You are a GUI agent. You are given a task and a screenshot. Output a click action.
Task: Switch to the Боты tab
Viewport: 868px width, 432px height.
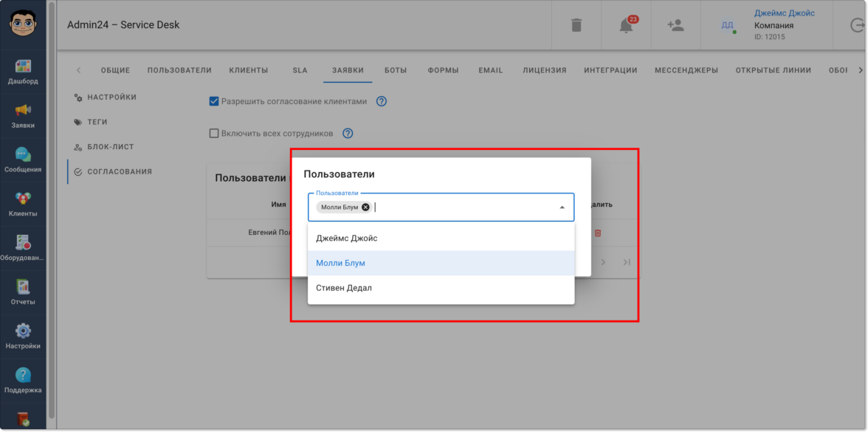tap(396, 70)
